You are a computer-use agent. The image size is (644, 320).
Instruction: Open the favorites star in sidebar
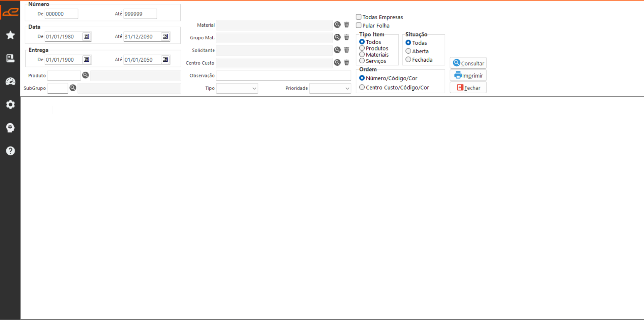(10, 35)
